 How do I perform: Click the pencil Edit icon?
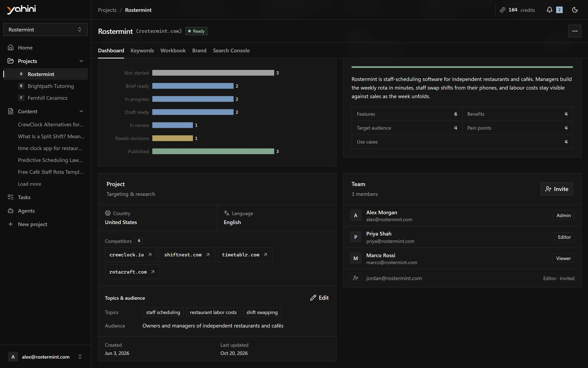pyautogui.click(x=313, y=298)
